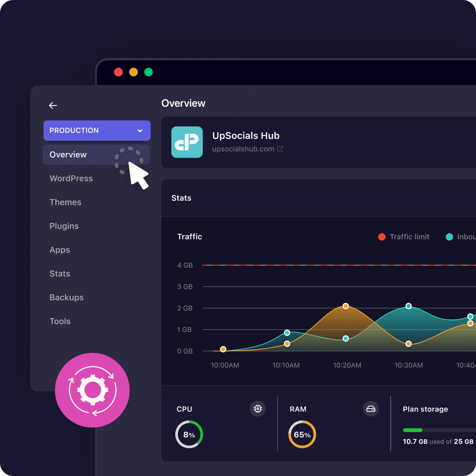The image size is (476, 476).
Task: Click the teal Inbound legend dot
Action: point(449,237)
